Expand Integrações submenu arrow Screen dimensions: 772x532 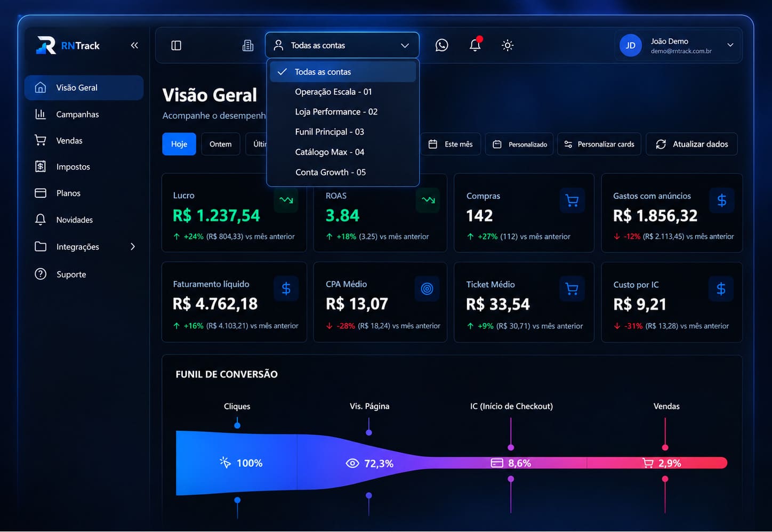(133, 246)
